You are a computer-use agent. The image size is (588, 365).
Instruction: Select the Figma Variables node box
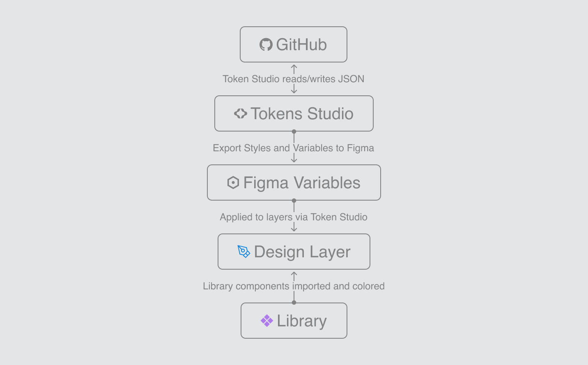(x=294, y=182)
